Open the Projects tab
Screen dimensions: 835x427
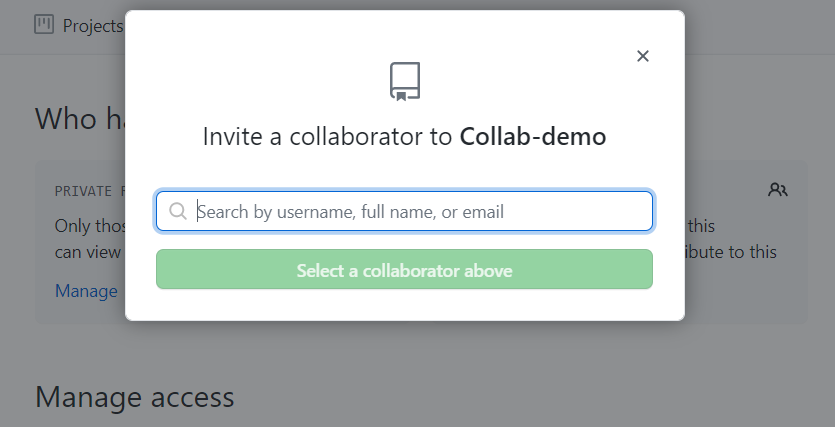click(x=91, y=25)
